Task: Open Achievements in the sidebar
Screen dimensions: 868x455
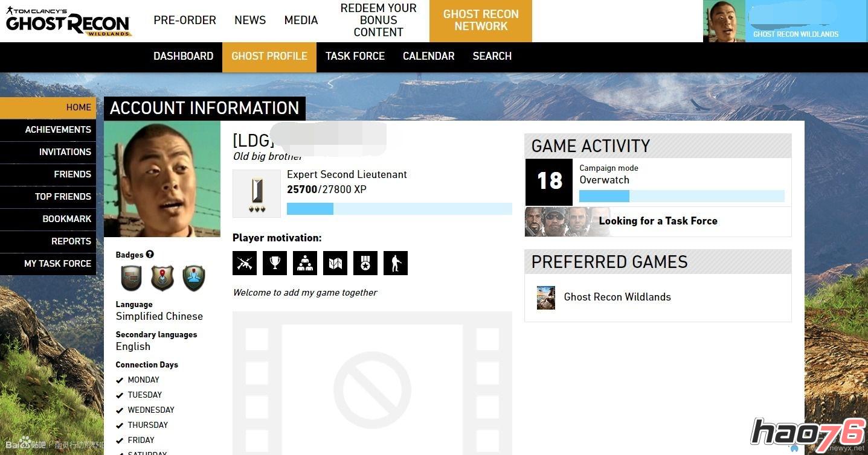Action: (x=48, y=130)
